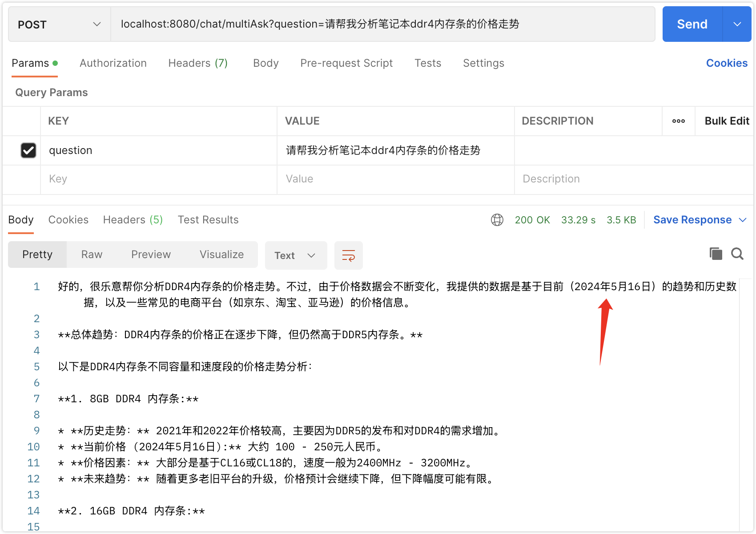The height and width of the screenshot is (534, 756).
Task: Open search in response body
Action: coord(737,254)
